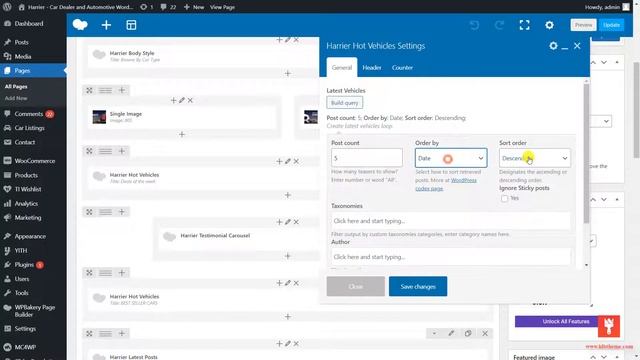The width and height of the screenshot is (640, 360).
Task: Edit Single Image element pencil icon
Action: (x=182, y=100)
